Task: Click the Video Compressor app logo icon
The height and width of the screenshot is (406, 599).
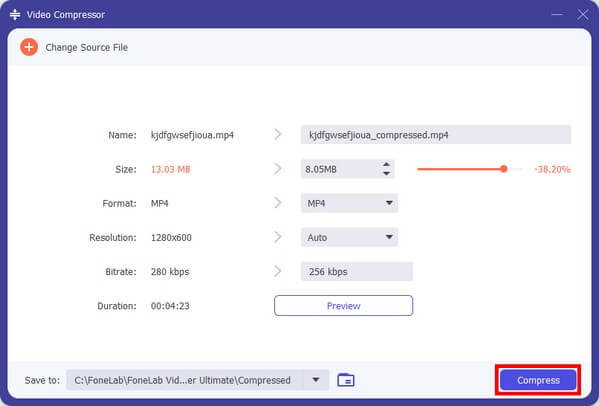Action: [x=15, y=15]
